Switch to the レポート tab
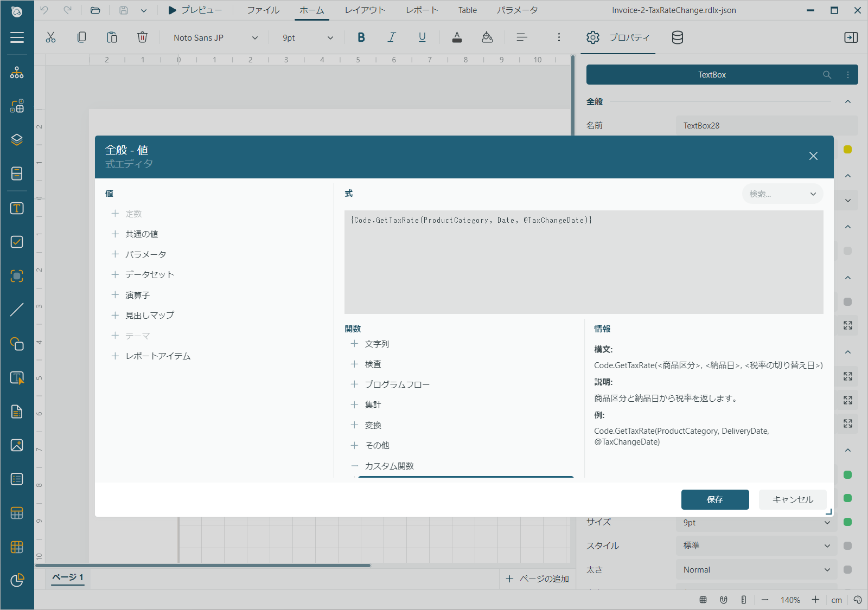Screen dimensions: 868x610 [x=422, y=10]
